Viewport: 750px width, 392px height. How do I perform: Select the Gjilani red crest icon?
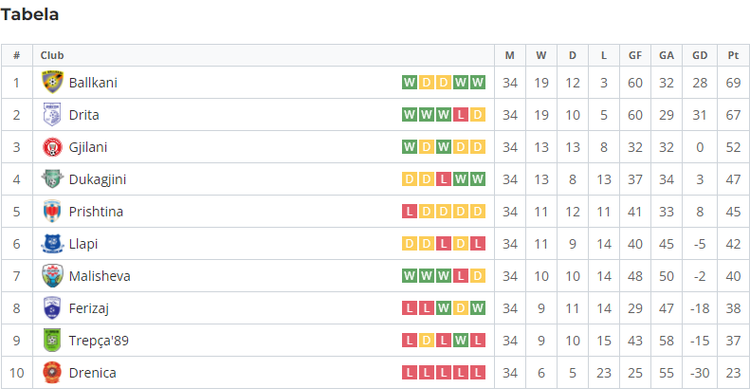click(52, 147)
